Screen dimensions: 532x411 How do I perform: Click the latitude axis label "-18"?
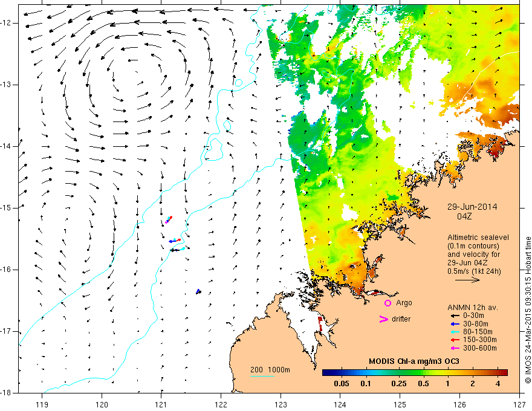point(7,393)
